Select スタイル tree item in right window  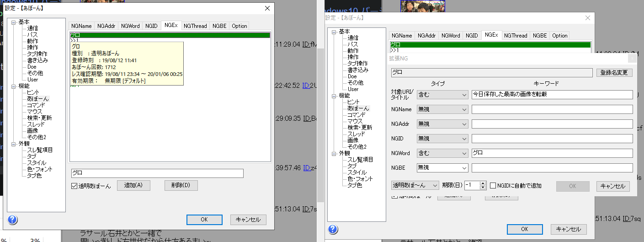[357, 172]
